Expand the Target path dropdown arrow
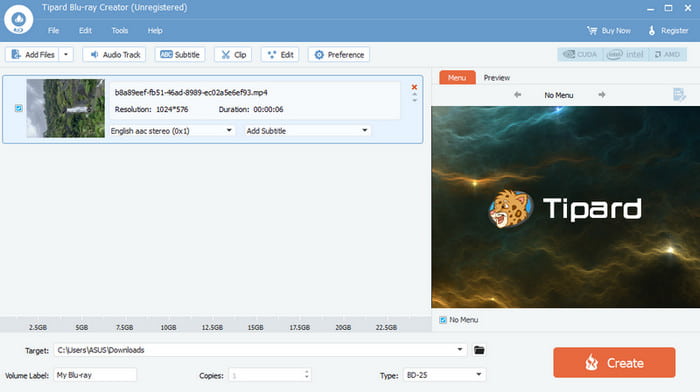700x392 pixels. [460, 350]
